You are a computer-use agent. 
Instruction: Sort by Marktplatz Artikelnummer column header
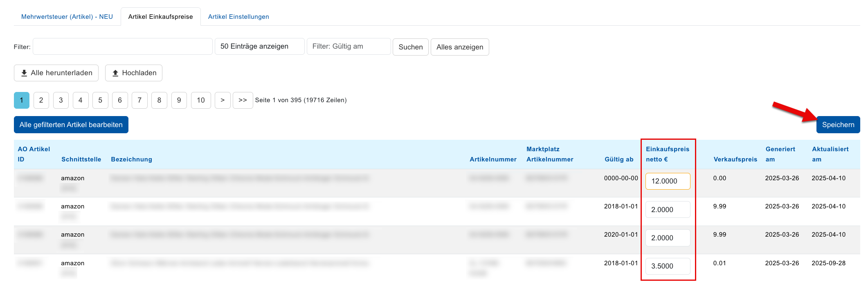tap(550, 154)
